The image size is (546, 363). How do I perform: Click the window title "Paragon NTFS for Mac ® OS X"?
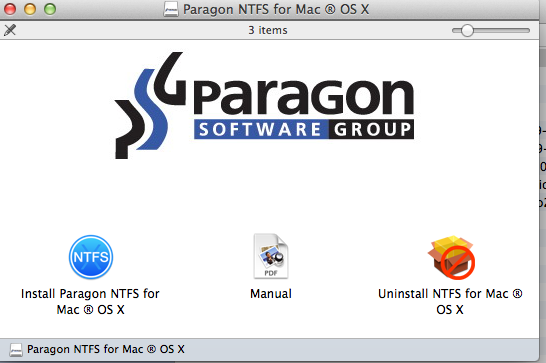(276, 9)
